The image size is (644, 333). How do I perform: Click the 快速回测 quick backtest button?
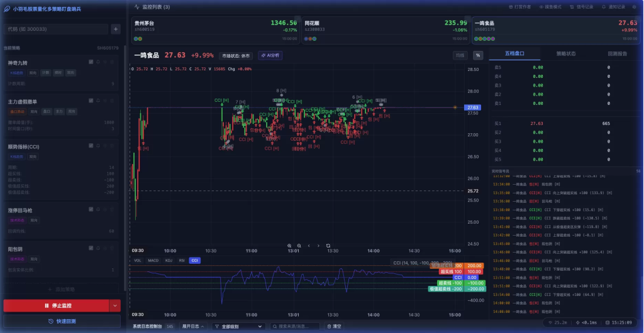[62, 321]
